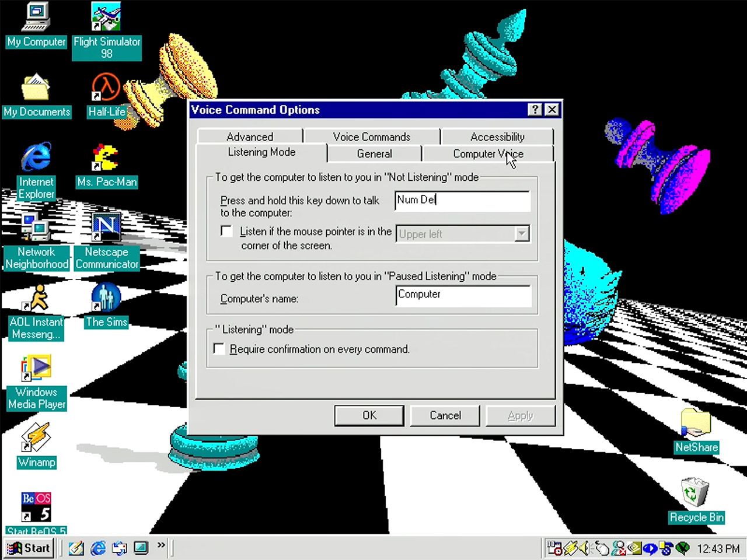Enable Listen if mouse pointer in corner
The width and height of the screenshot is (747, 560).
pos(226,231)
